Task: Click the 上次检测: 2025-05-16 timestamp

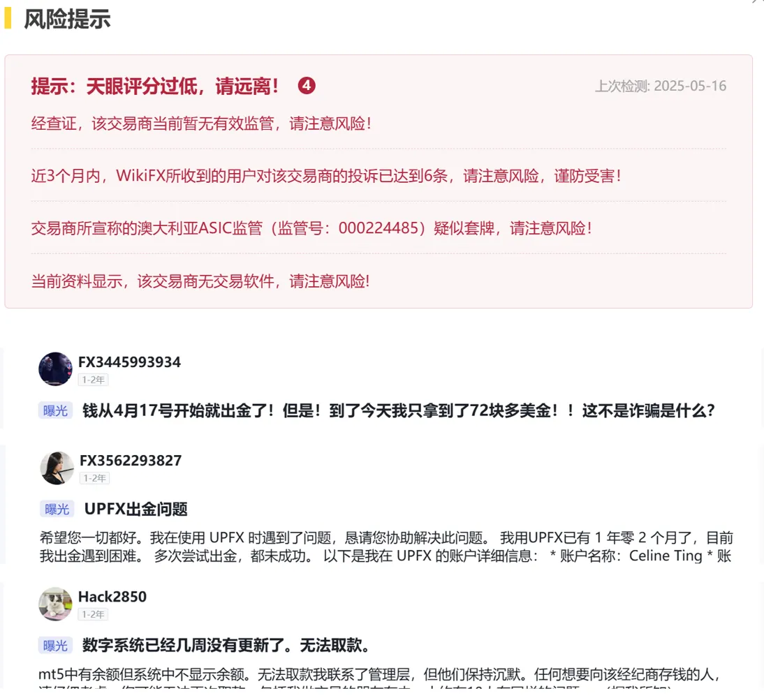Action: pyautogui.click(x=661, y=86)
